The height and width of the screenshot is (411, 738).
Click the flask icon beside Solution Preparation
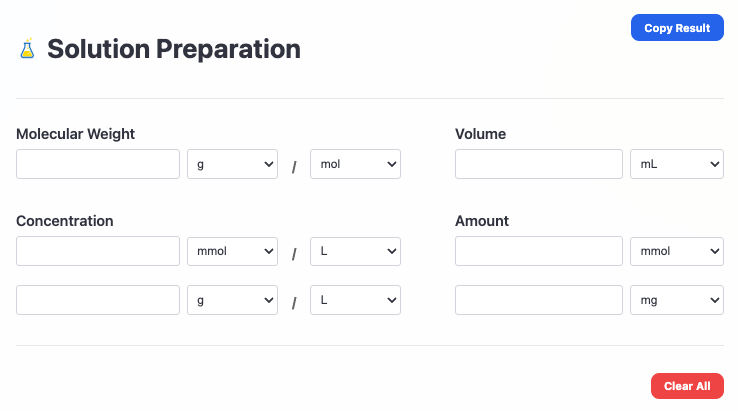coord(27,48)
